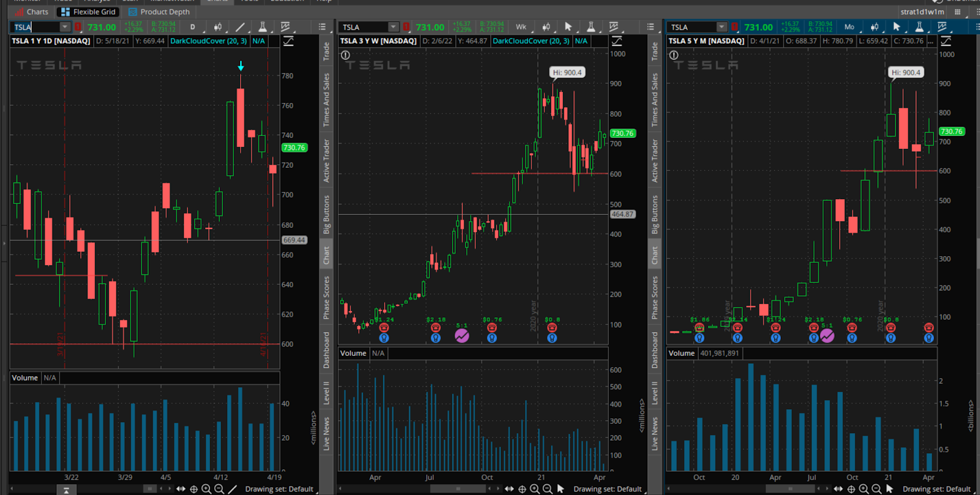Open Times And Sales sidebar tab beside left chart
This screenshot has height=495, width=980.
coord(326,100)
